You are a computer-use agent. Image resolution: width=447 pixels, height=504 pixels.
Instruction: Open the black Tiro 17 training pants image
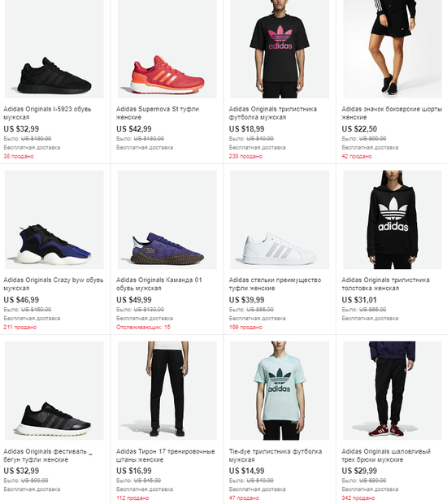[167, 390]
